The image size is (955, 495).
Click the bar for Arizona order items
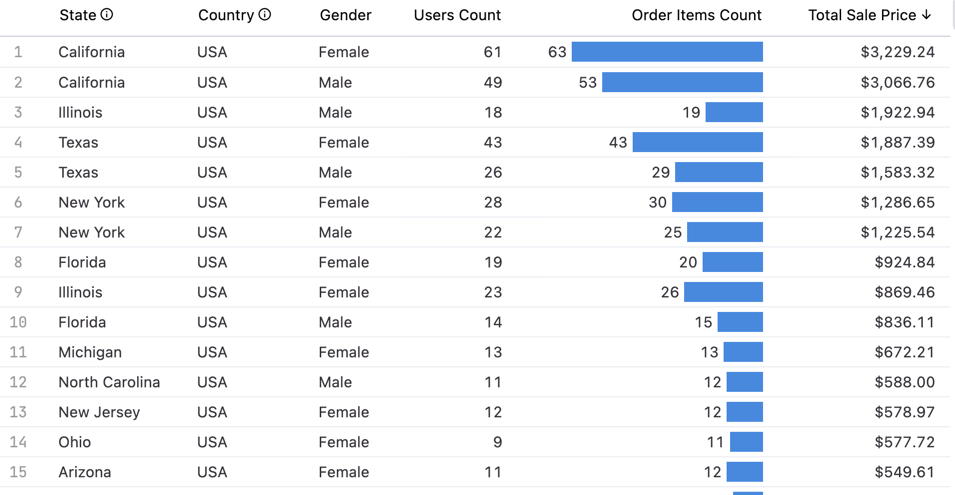coord(745,472)
